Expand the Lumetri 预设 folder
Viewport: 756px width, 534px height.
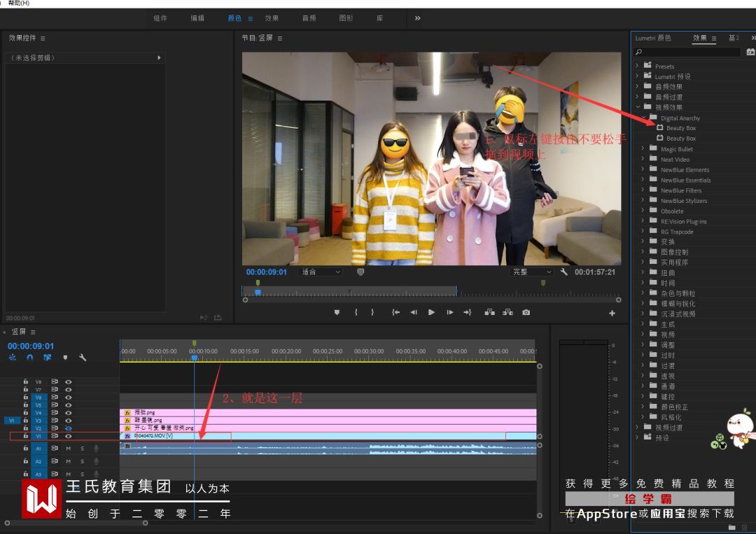[637, 76]
